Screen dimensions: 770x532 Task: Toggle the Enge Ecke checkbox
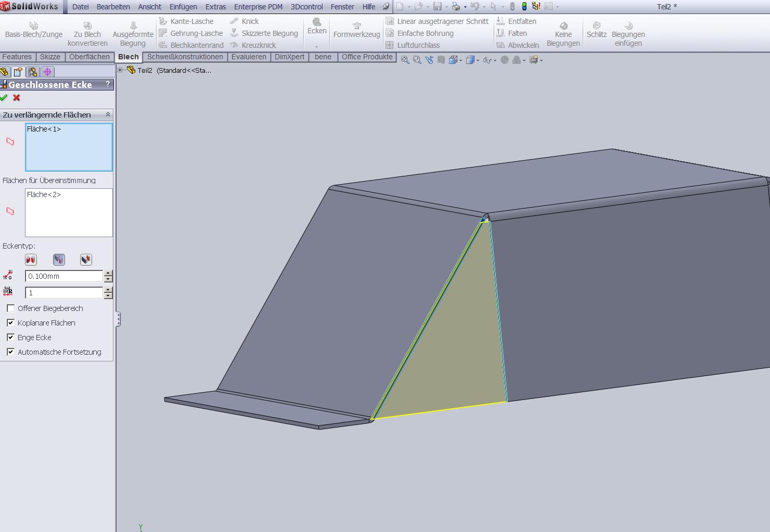(x=11, y=338)
